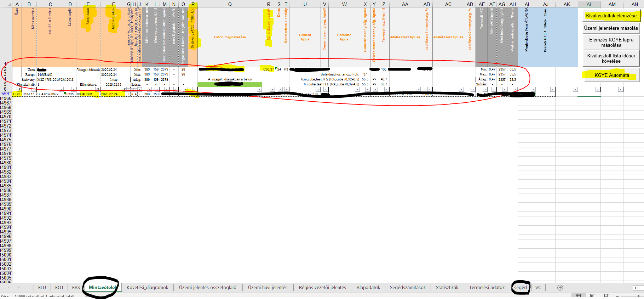Click the 'CSO' cell in row 699
The width and height of the screenshot is (644, 299).
[x=17, y=94]
